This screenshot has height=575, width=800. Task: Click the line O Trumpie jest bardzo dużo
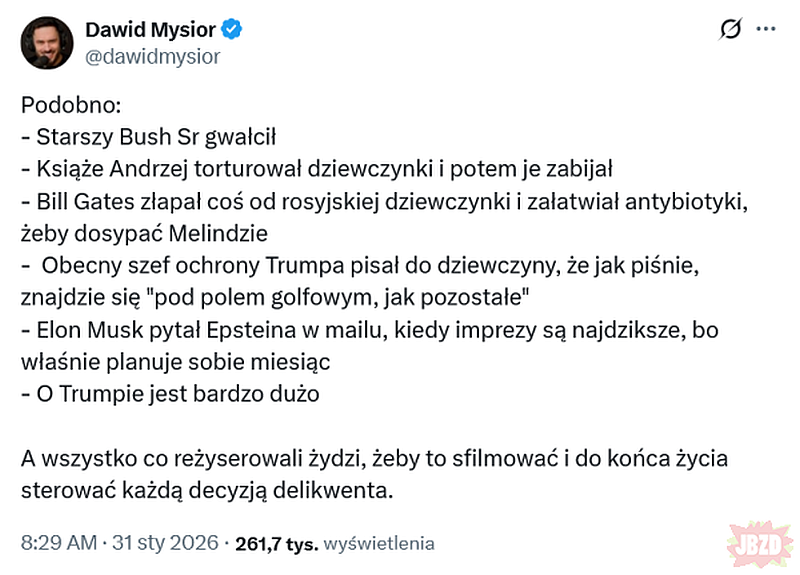[170, 394]
